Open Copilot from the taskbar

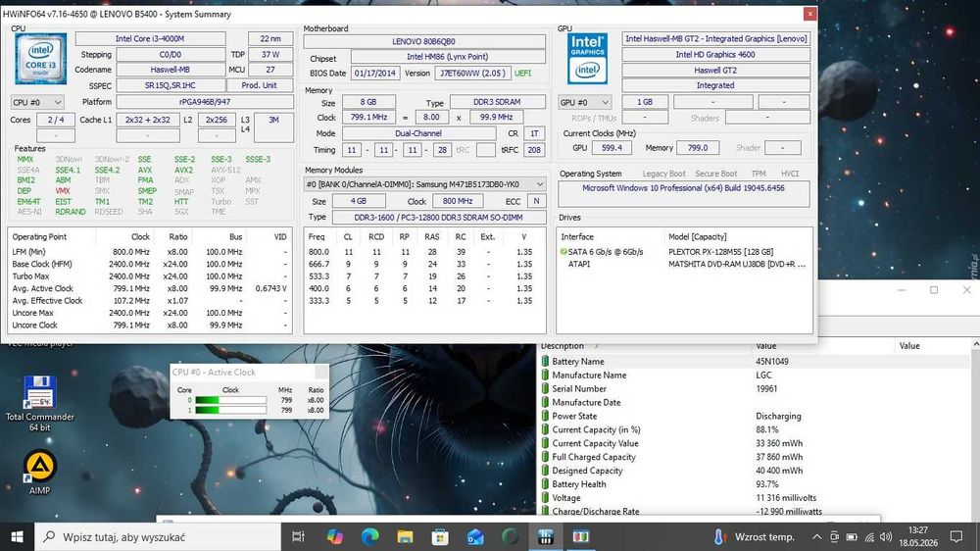coord(334,536)
